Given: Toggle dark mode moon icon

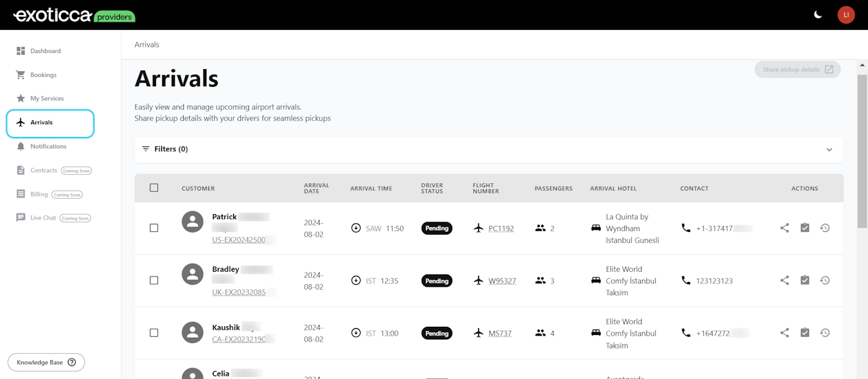Looking at the screenshot, I should (818, 14).
